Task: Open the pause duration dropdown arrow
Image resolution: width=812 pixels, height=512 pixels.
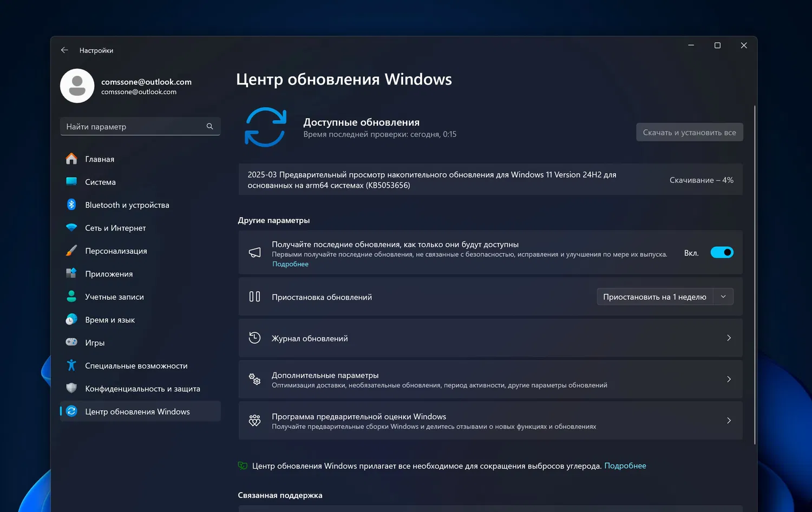Action: [723, 297]
